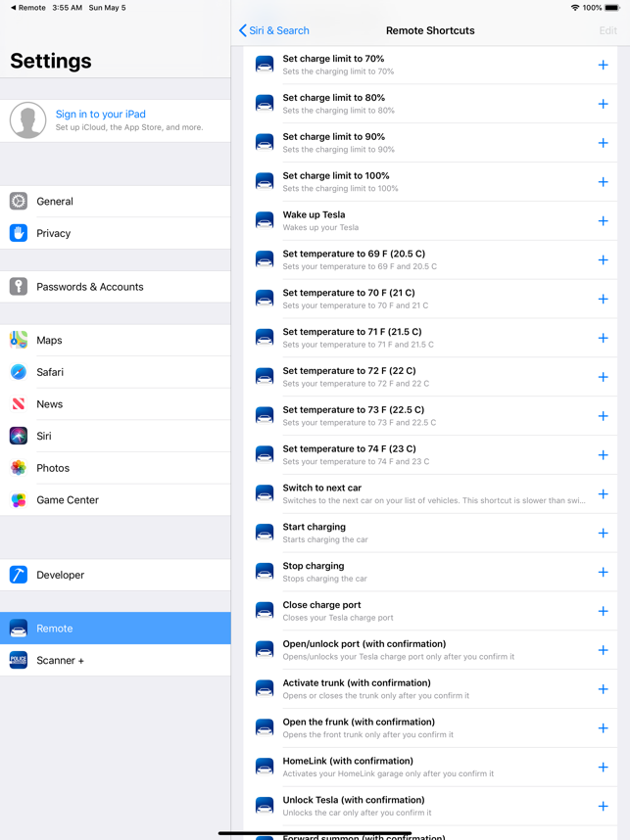
Task: Add the 'Activate trunk' shortcut
Action: coord(603,689)
